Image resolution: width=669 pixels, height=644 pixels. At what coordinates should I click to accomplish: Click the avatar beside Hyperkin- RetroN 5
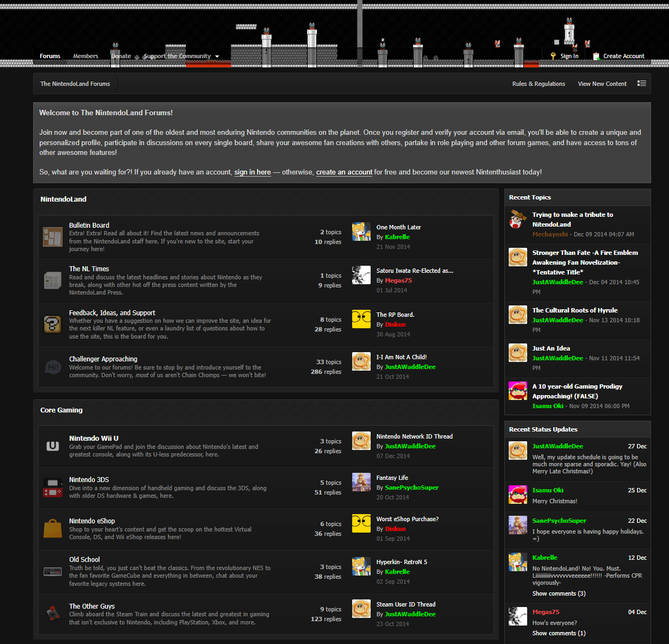point(361,566)
